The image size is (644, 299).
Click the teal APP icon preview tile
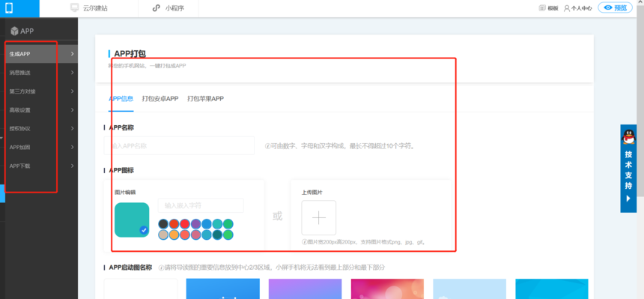[x=132, y=220]
